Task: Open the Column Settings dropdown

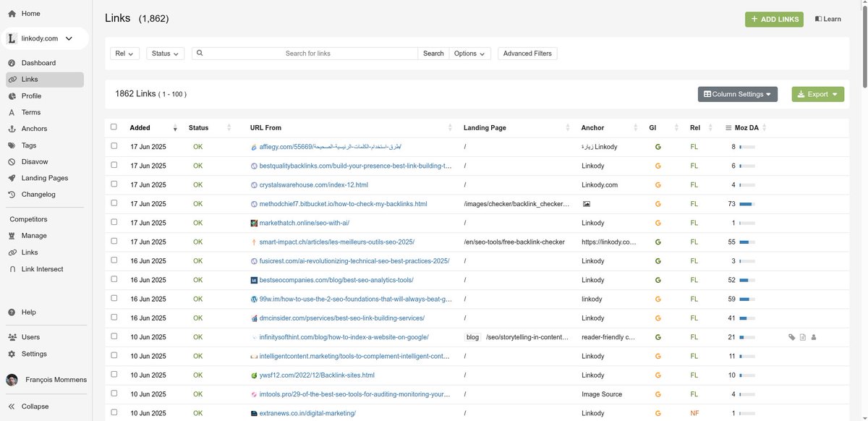Action: point(738,94)
